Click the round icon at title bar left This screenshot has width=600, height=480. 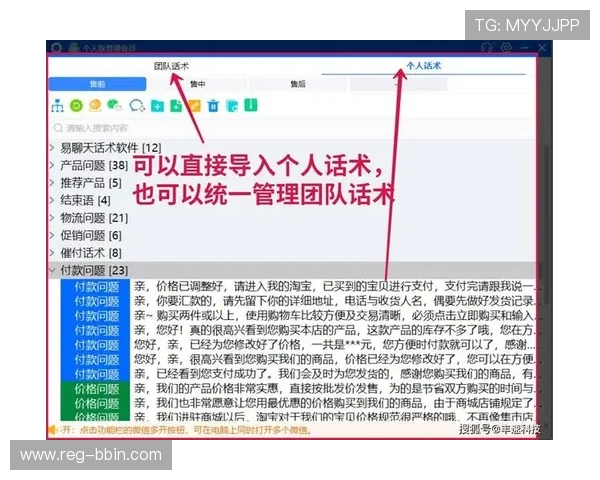57,47
